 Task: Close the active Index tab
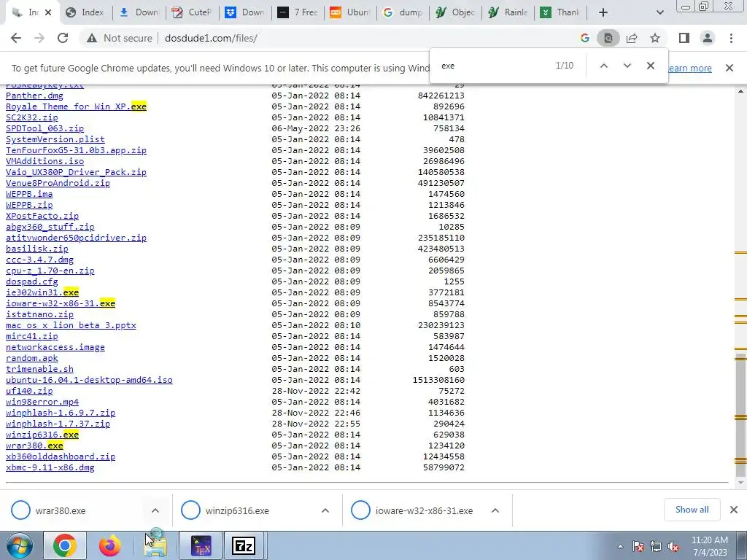pyautogui.click(x=48, y=12)
